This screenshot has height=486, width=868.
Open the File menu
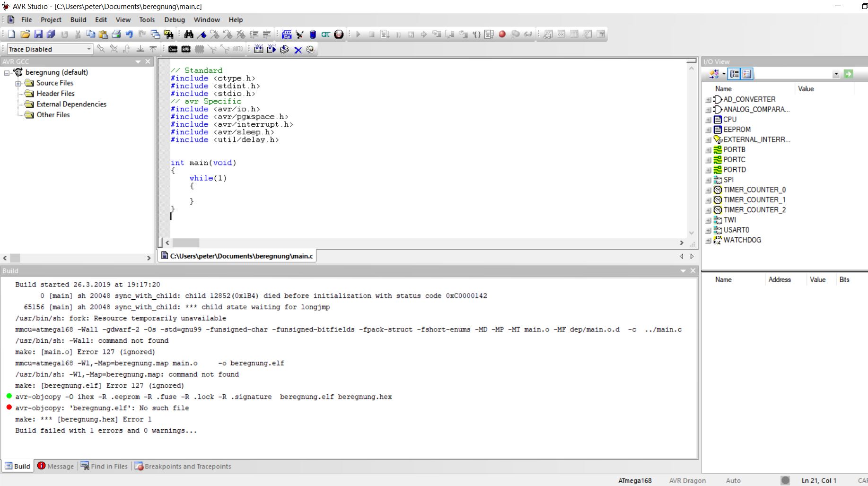(x=26, y=20)
